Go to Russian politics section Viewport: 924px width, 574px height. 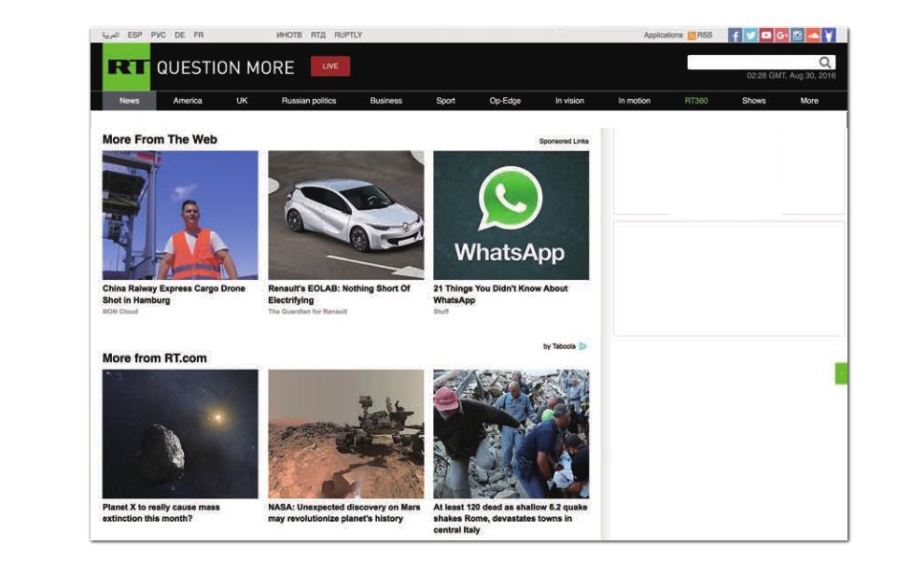(309, 101)
